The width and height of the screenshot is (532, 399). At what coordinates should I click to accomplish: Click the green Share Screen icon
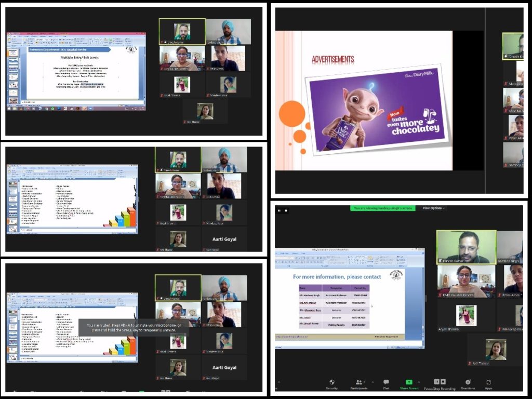(409, 382)
